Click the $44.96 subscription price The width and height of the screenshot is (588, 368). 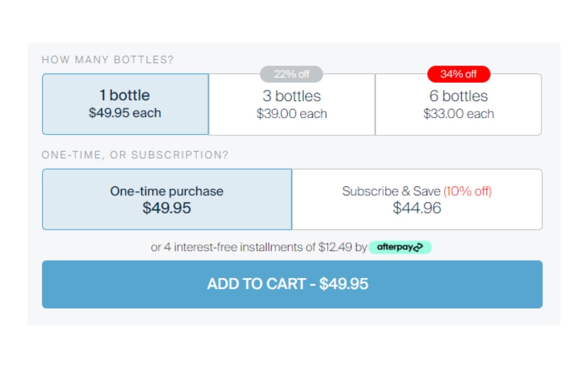(x=417, y=208)
